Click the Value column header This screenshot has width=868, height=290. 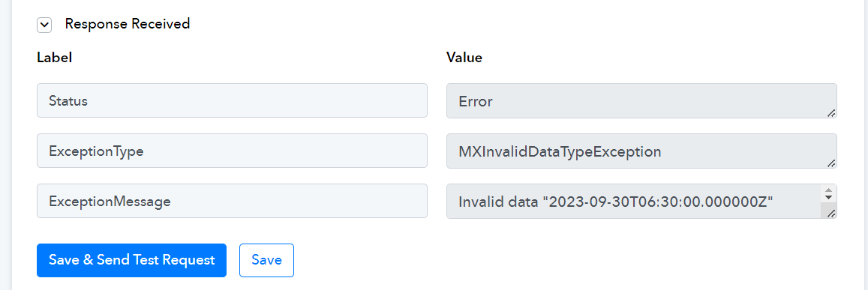click(464, 58)
